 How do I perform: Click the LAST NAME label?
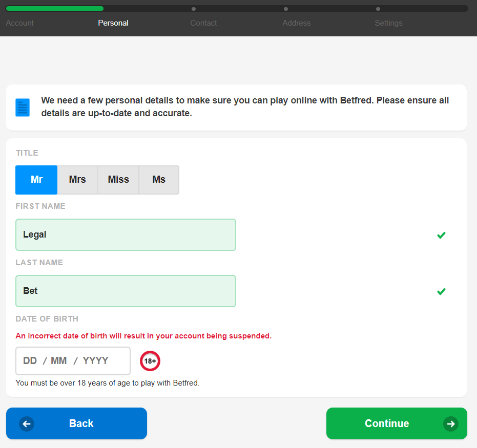[x=39, y=263]
